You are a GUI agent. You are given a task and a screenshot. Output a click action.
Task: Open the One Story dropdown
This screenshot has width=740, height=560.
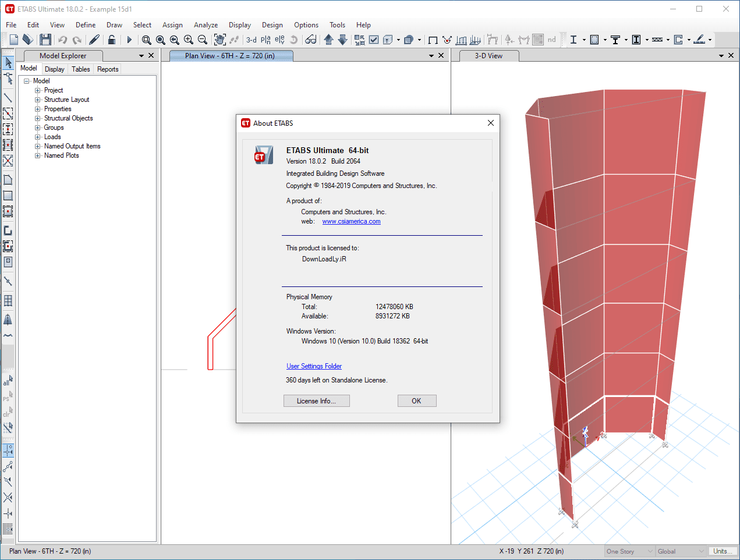click(x=630, y=551)
